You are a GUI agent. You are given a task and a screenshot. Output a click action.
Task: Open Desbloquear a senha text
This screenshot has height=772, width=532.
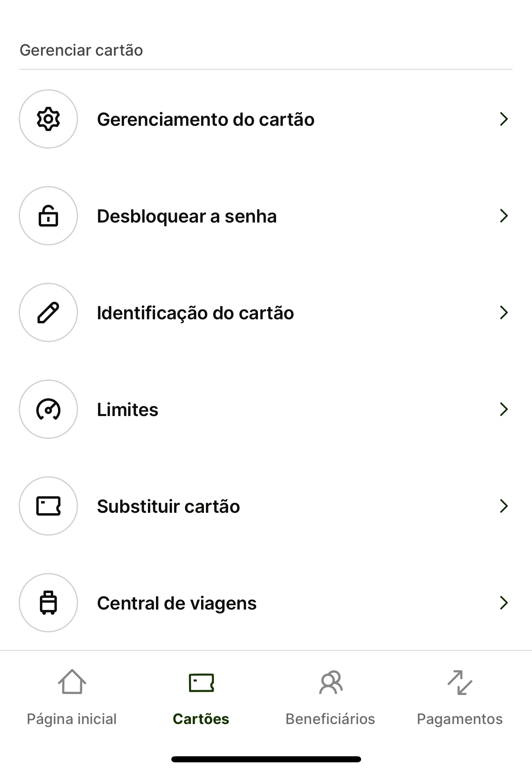coord(187,216)
